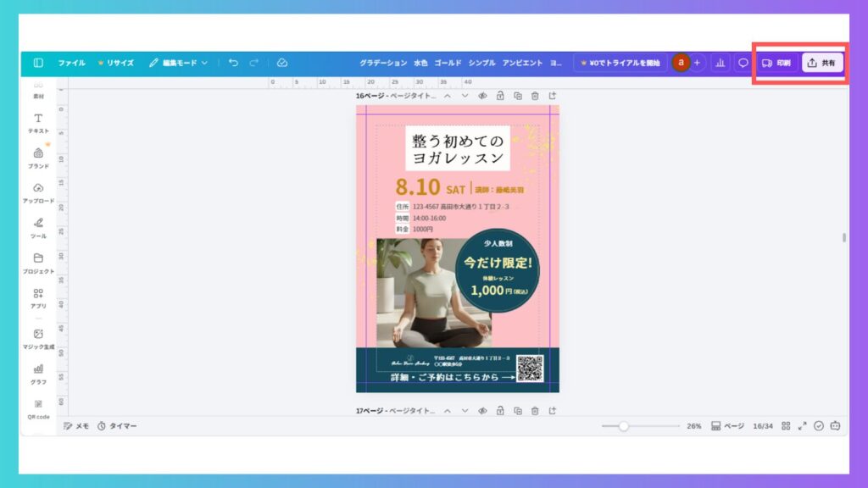Open the comments speech bubble icon

click(743, 63)
